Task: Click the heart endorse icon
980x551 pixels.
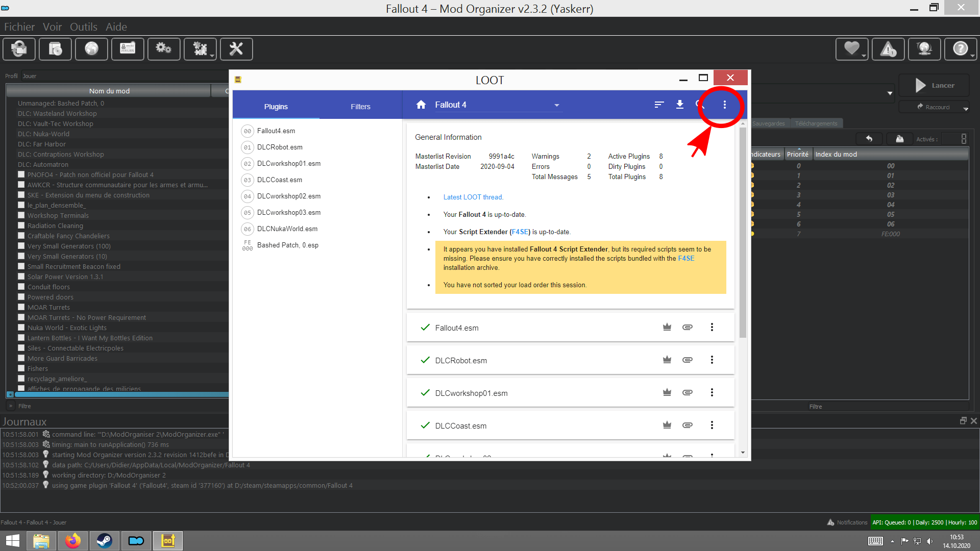Action: click(x=851, y=49)
